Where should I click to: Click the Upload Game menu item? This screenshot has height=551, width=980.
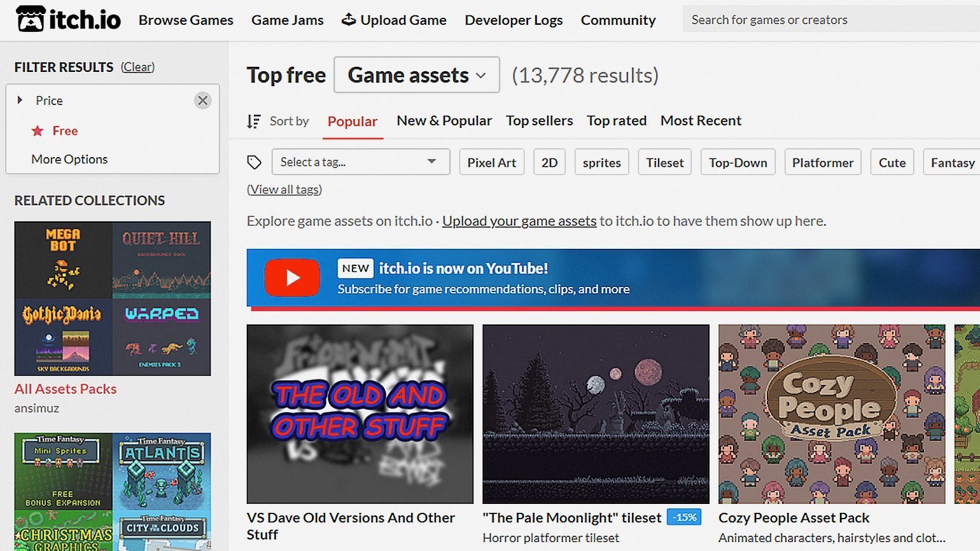(394, 20)
